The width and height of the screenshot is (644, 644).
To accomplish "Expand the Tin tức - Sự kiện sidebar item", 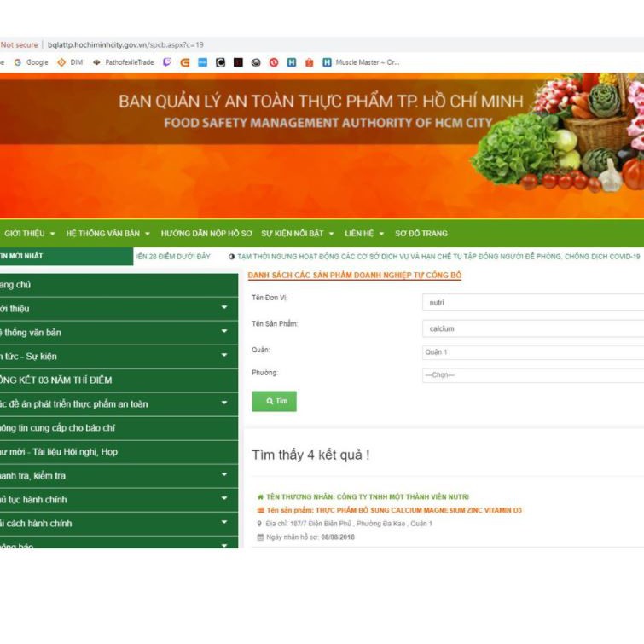I will tap(224, 356).
